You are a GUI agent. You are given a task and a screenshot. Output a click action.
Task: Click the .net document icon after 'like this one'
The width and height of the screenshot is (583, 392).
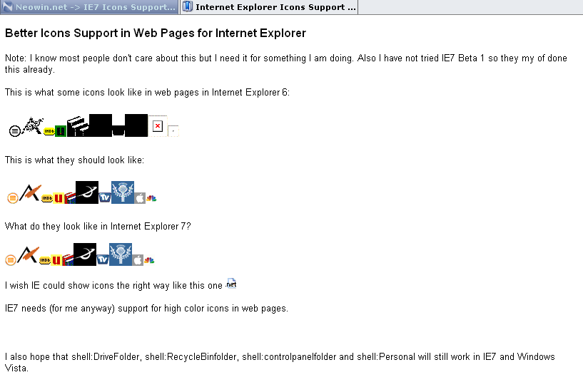(231, 284)
